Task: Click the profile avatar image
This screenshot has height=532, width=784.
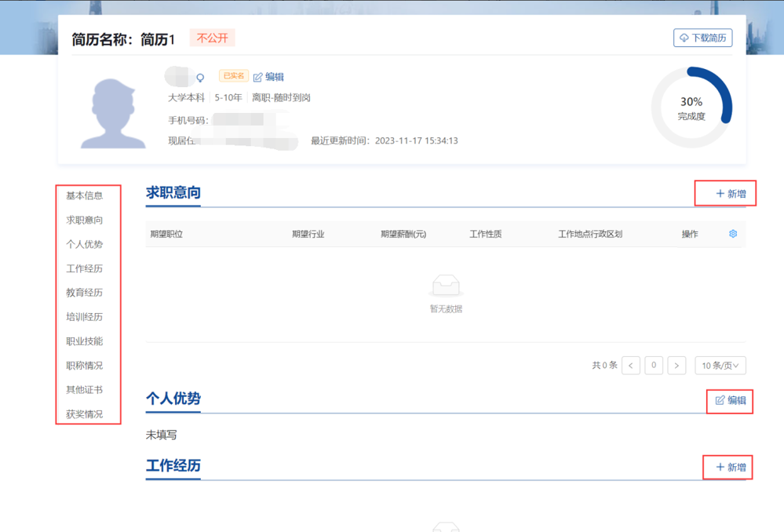Action: 113,114
